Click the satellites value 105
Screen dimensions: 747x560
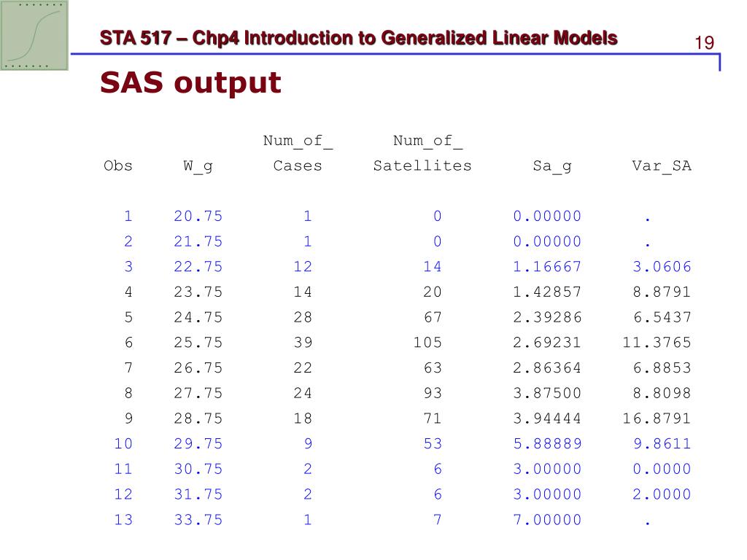point(427,343)
